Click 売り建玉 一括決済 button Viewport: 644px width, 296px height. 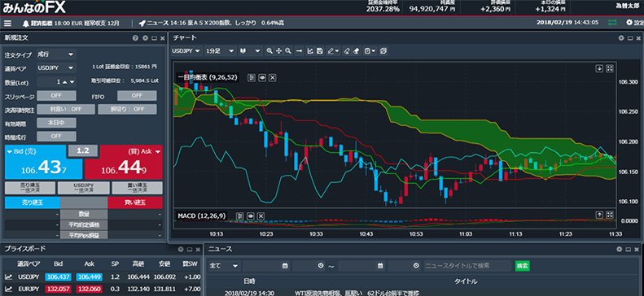(30, 188)
